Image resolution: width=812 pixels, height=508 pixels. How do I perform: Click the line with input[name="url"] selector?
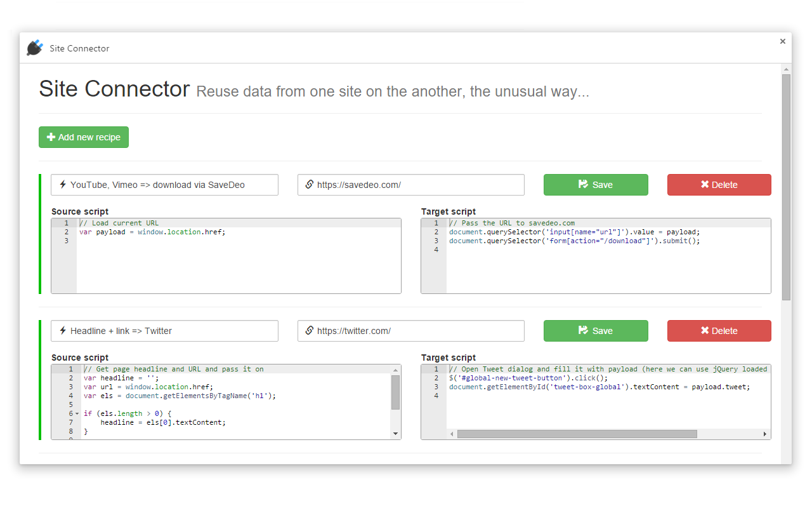coord(575,232)
